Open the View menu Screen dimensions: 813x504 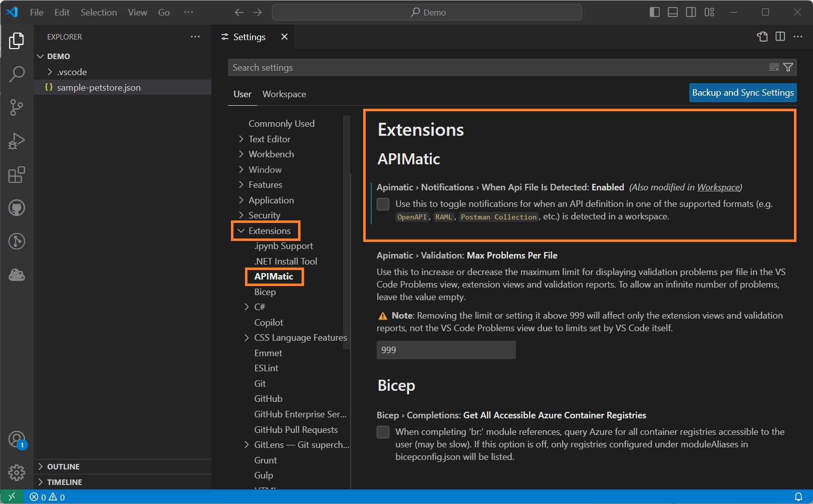pos(137,13)
